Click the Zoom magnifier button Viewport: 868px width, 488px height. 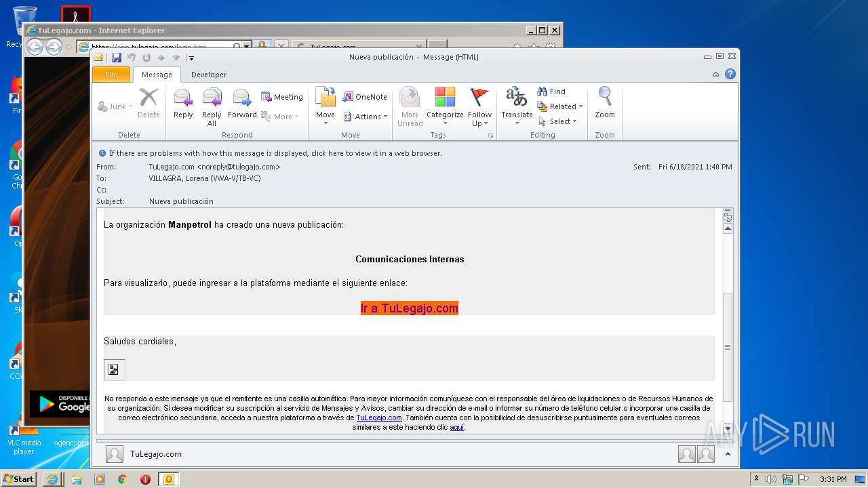[605, 104]
